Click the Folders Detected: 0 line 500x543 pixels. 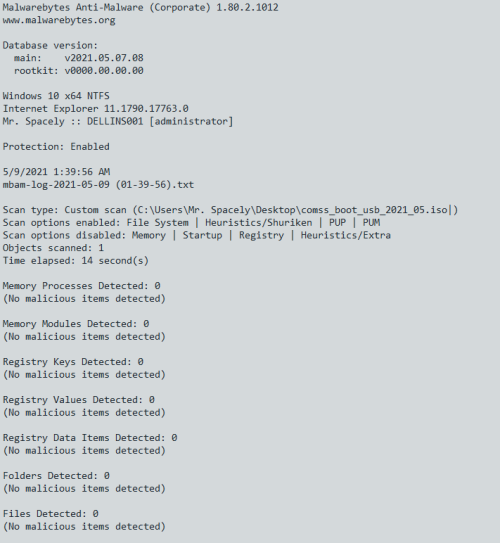[x=56, y=476]
